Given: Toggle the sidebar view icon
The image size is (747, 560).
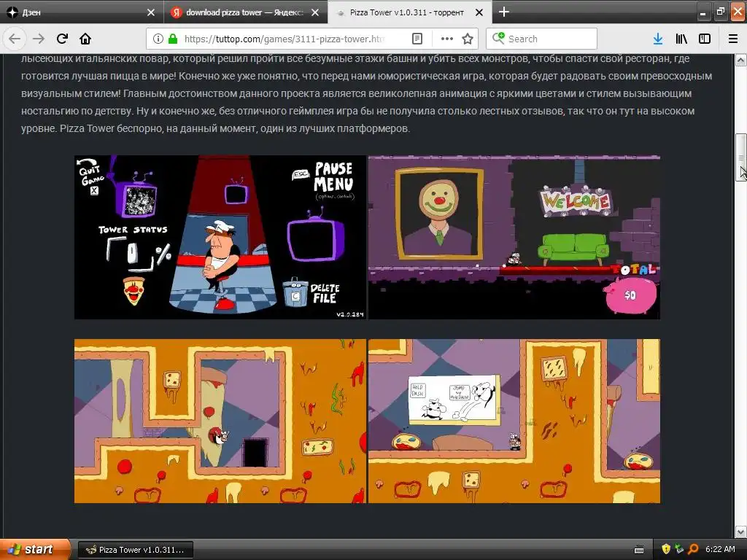Looking at the screenshot, I should pyautogui.click(x=705, y=39).
